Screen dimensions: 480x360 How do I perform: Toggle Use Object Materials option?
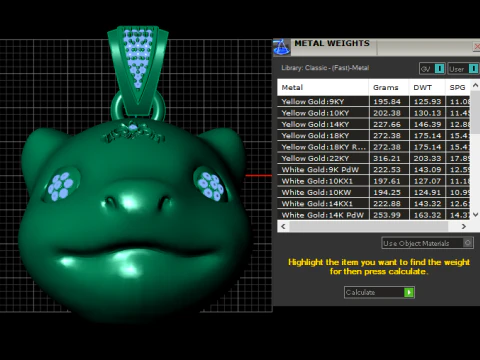coord(427,243)
